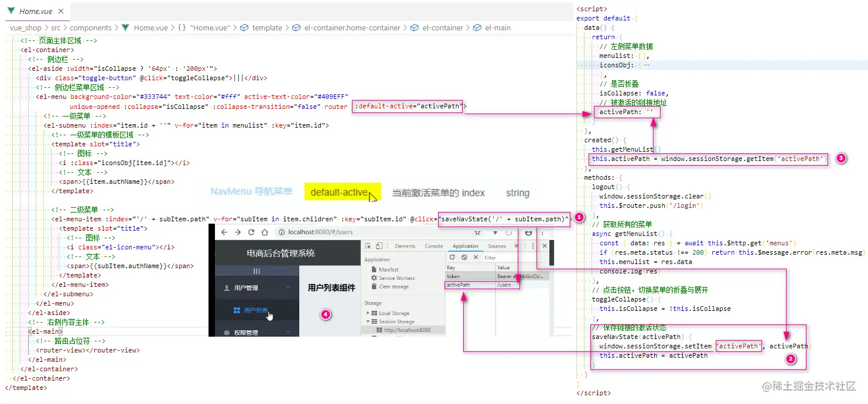Viewport: 868px width, 404px height.
Task: Reload the localhost page in the browser
Action: pyautogui.click(x=251, y=232)
